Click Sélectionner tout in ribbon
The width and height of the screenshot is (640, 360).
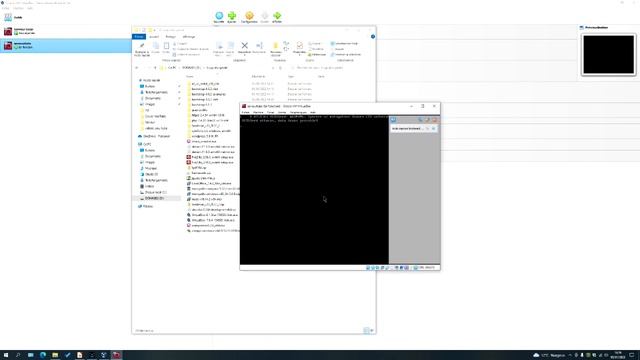pyautogui.click(x=344, y=43)
